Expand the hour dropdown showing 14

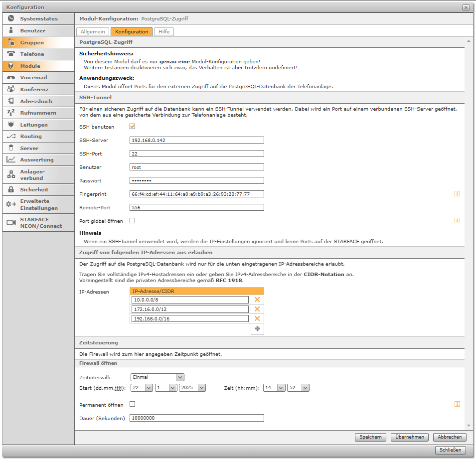click(274, 388)
